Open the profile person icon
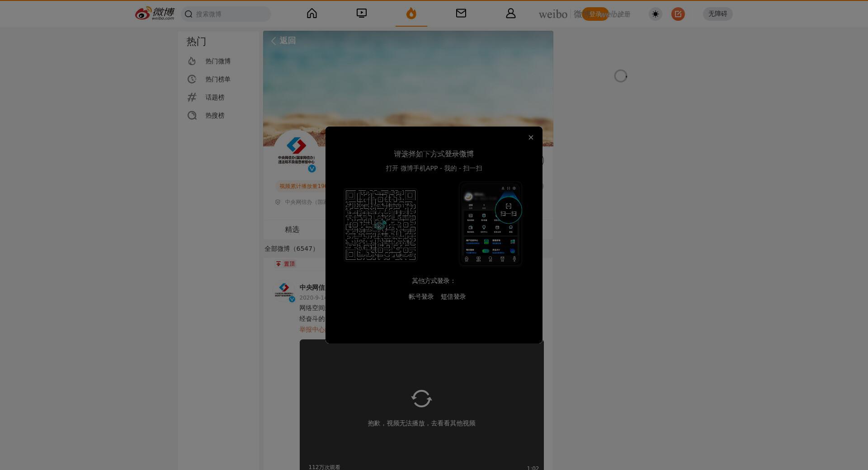 coord(511,14)
